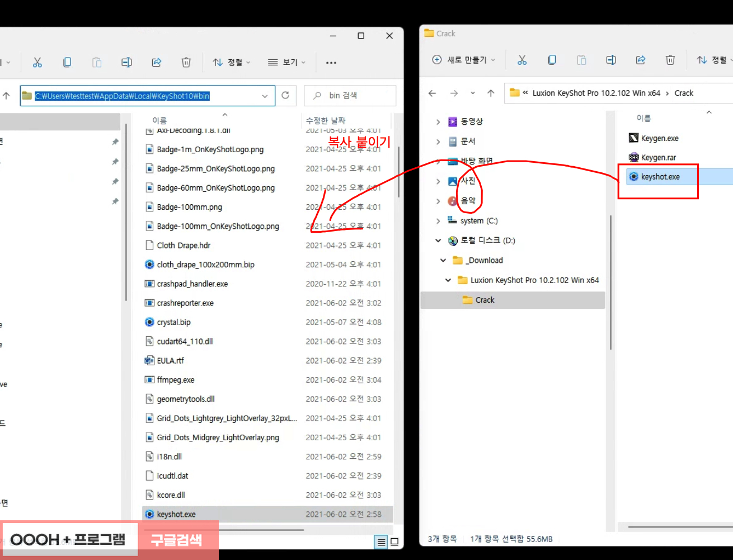Click Share icon in Crack window toolbar
733x560 pixels.
pyautogui.click(x=641, y=60)
